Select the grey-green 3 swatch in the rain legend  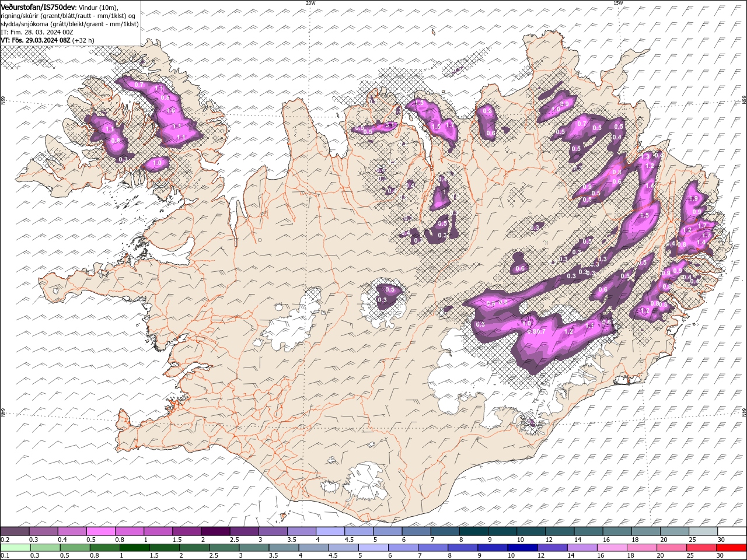click(254, 548)
